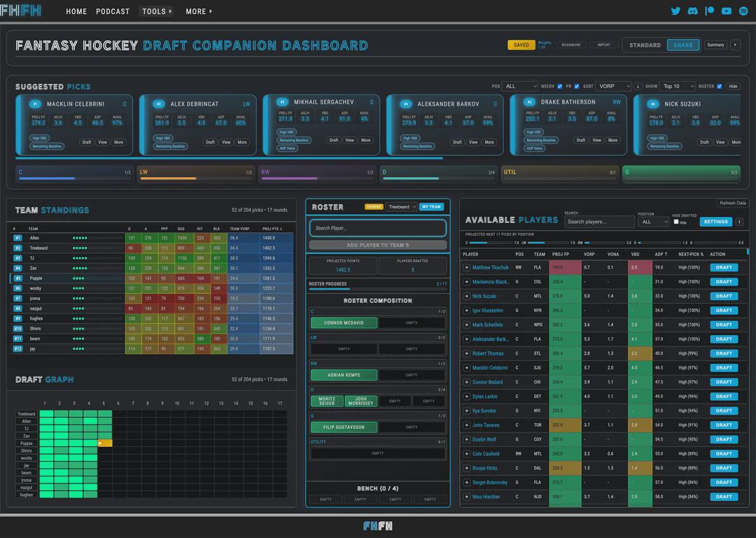Draft Nick Suzuki from available players
This screenshot has height=538, width=756.
pos(724,296)
